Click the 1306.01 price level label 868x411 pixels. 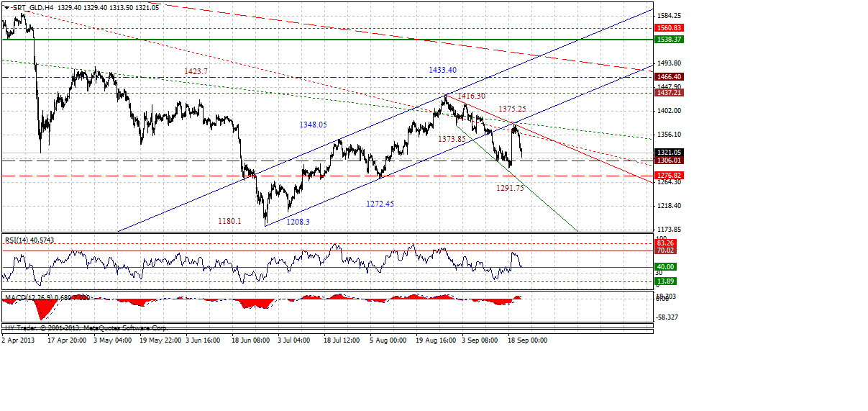point(669,161)
